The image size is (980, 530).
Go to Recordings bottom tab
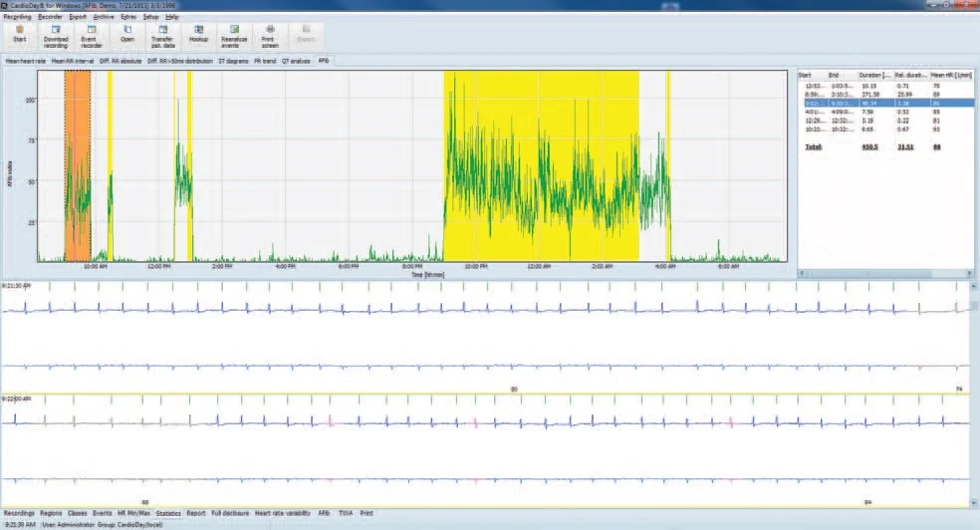(19, 513)
